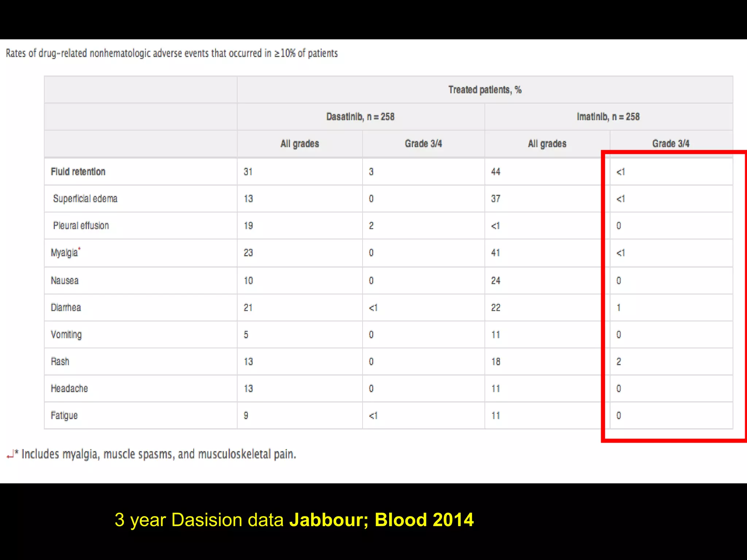The height and width of the screenshot is (560, 747).
Task: Click 'All grades' header under Imatinib
Action: (x=547, y=144)
